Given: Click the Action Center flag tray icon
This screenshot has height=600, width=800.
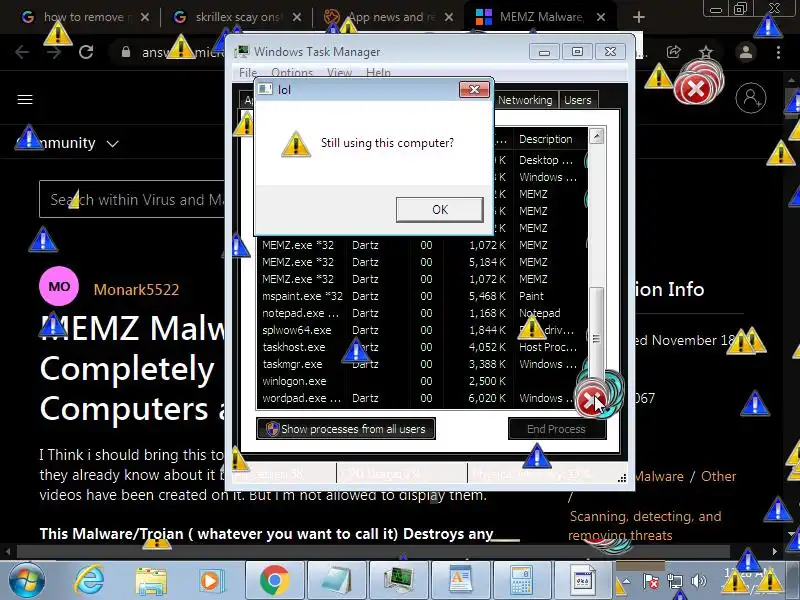Looking at the screenshot, I should [651, 581].
